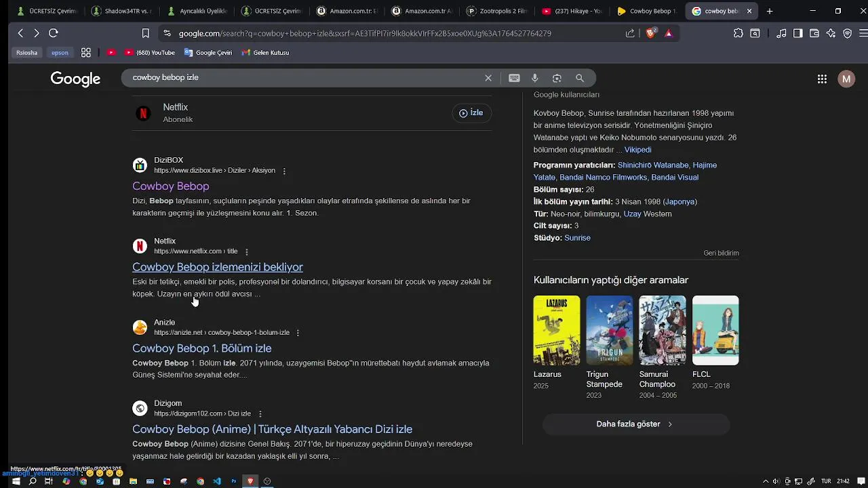This screenshot has width=868, height=488.
Task: Show hidden system tray icons
Action: [766, 481]
